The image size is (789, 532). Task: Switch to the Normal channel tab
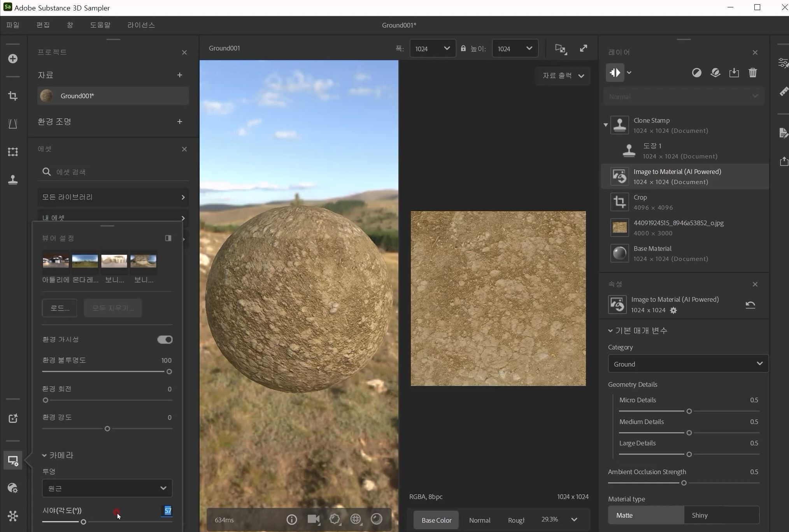[x=479, y=520]
